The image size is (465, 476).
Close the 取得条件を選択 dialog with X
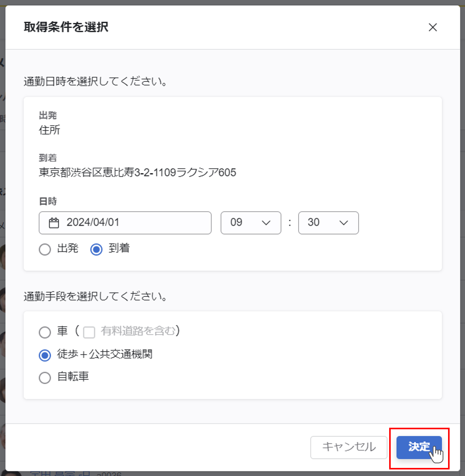click(432, 27)
